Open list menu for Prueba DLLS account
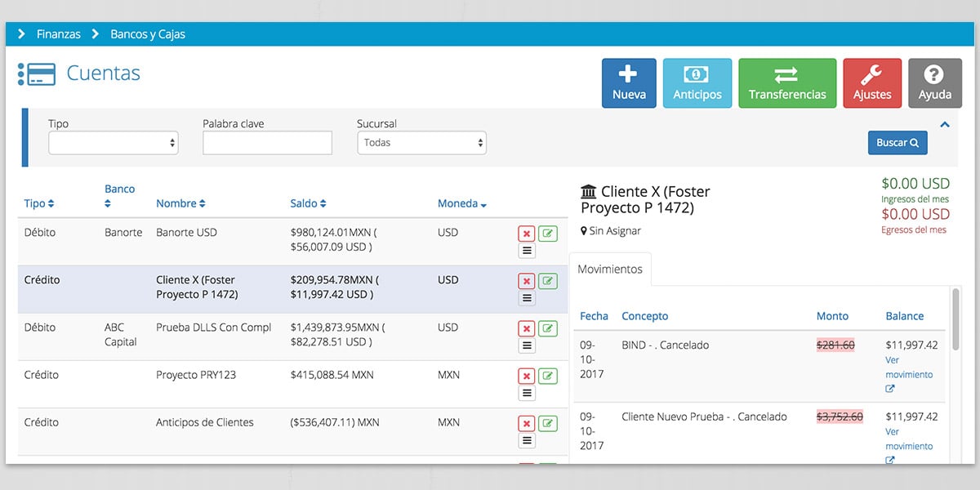The image size is (980, 490). click(527, 345)
